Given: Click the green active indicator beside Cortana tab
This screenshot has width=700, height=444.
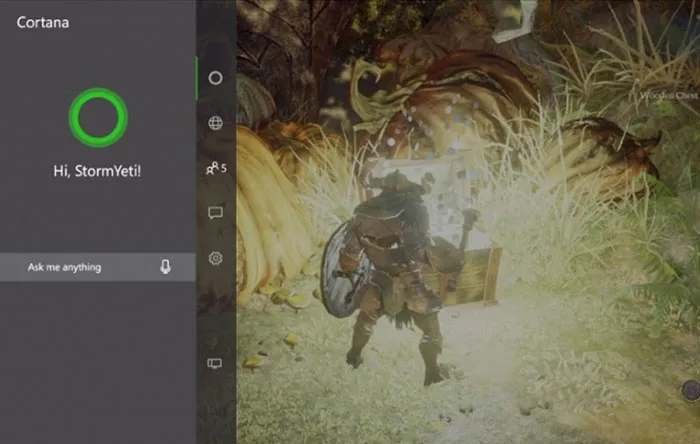Looking at the screenshot, I should tap(198, 78).
